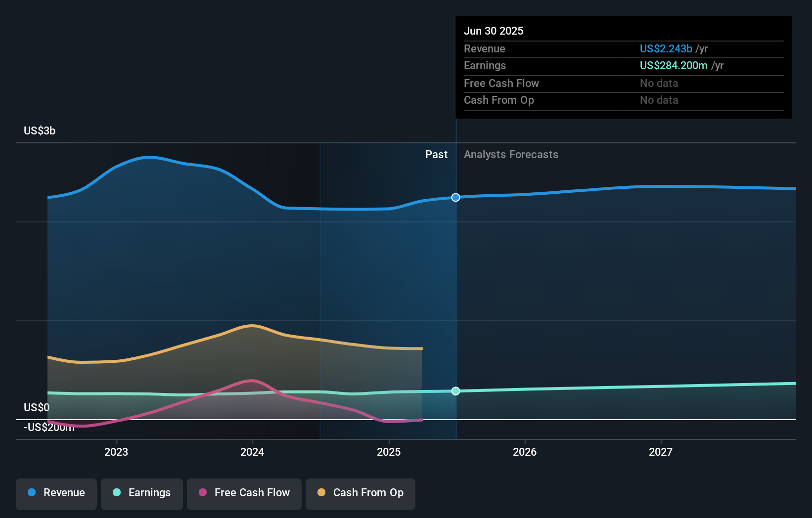Click the US$284.200m earnings value
This screenshot has height=518, width=812.
[x=674, y=65]
